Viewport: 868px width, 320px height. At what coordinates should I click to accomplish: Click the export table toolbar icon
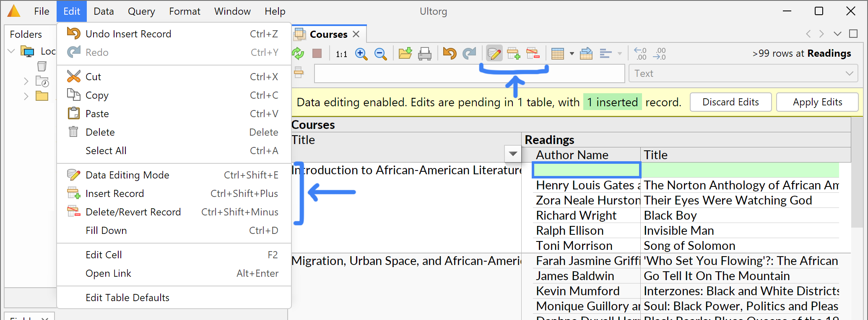586,53
